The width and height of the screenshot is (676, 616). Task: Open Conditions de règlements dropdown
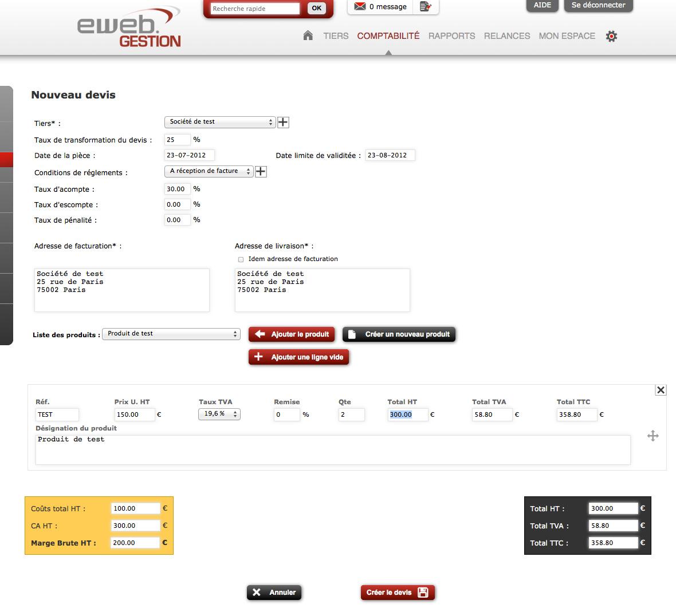(x=209, y=171)
